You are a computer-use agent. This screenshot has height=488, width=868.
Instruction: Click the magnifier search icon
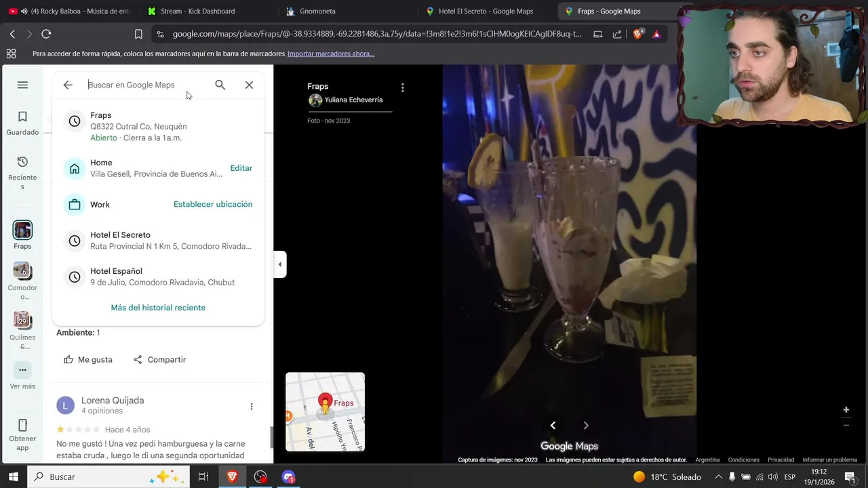(x=220, y=85)
